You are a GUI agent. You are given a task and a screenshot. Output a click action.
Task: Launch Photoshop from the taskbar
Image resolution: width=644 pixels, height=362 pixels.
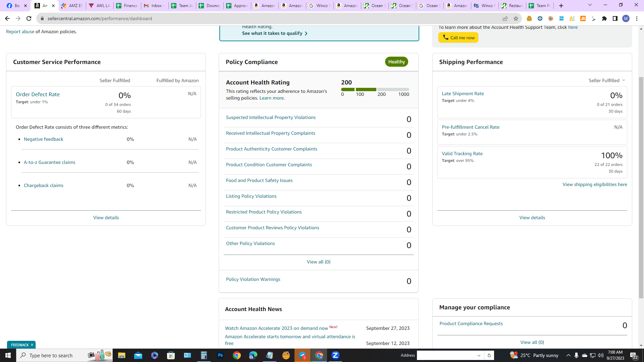tap(220, 355)
